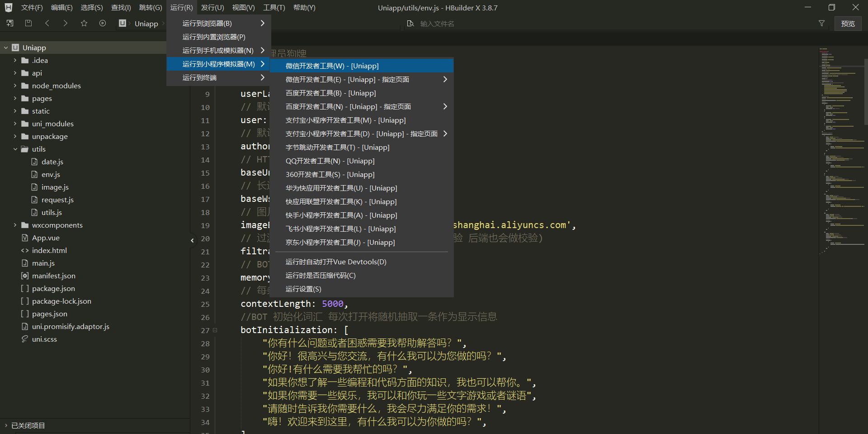
Task: Run in 字节跳动开发者工具(T)
Action: [362, 147]
